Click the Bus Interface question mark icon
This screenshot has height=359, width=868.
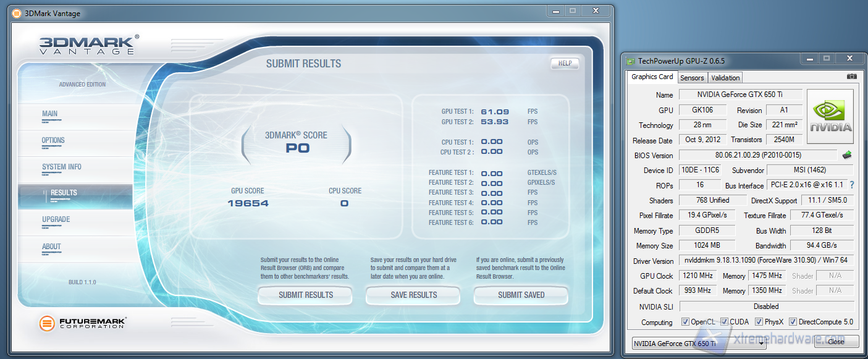[x=852, y=185]
